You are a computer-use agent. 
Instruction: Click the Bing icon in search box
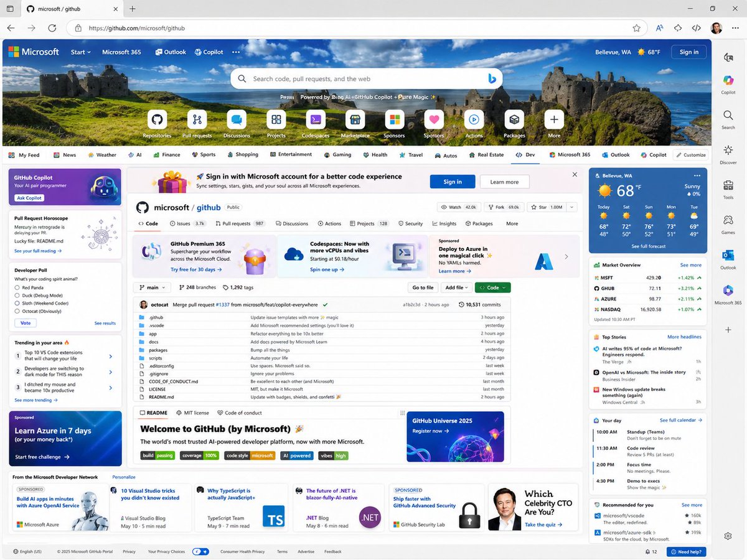click(x=491, y=78)
